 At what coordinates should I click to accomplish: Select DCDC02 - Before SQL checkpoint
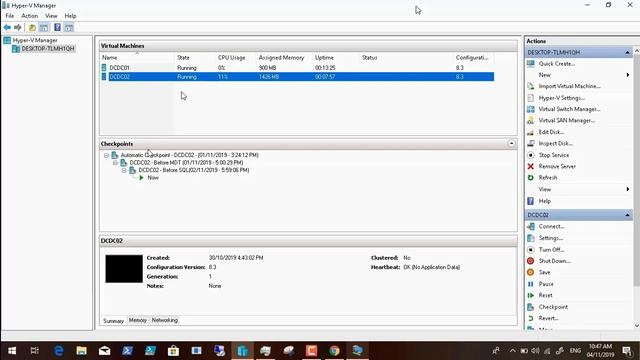click(194, 170)
